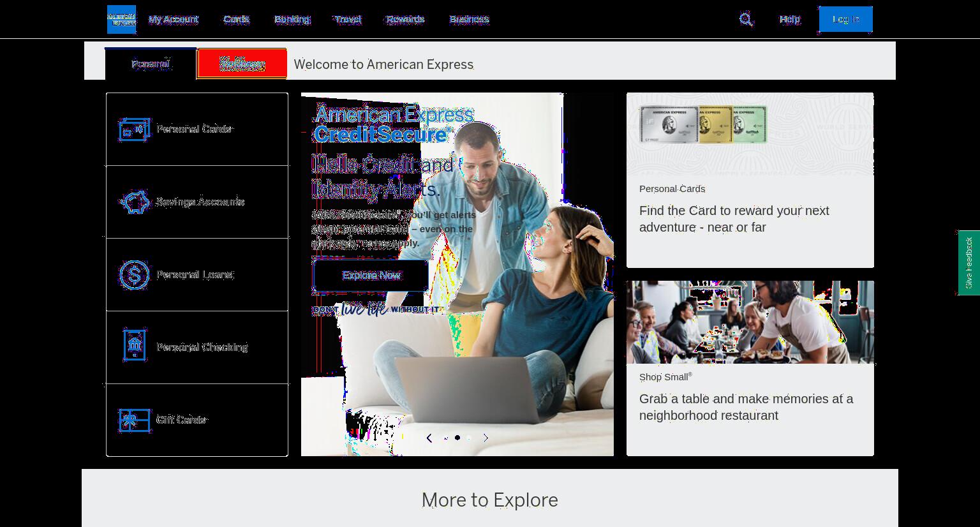This screenshot has width=980, height=527.
Task: Click the 'Welcome to American Express' text
Action: pos(383,64)
